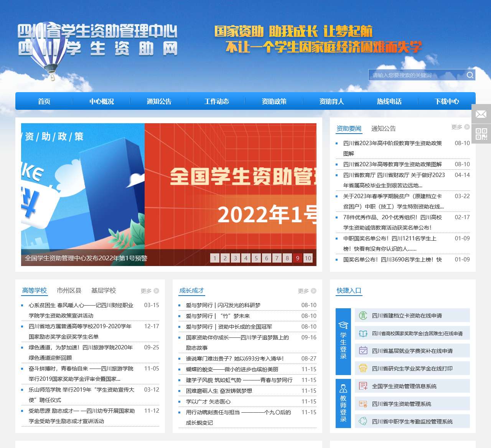Jump to carousel slide 3
The width and height of the screenshot is (491, 448).
(236, 258)
